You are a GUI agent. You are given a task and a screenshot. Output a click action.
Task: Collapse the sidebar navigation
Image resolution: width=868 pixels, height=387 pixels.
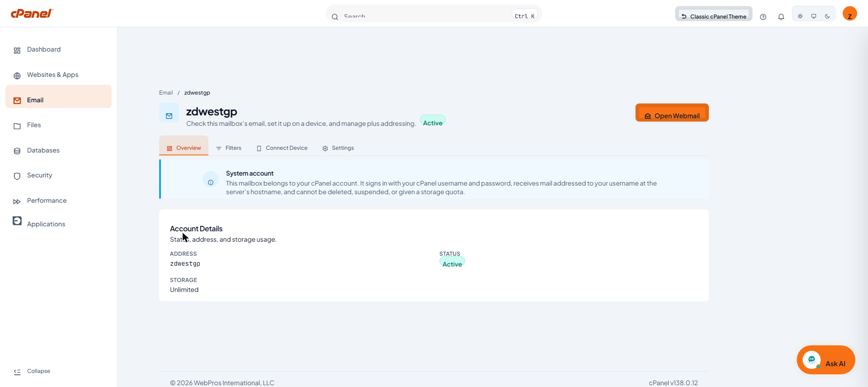coord(32,371)
